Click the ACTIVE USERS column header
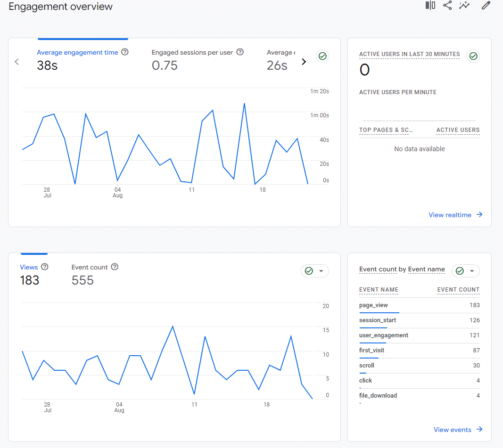Screen dimensions: 503x448 click(458, 130)
